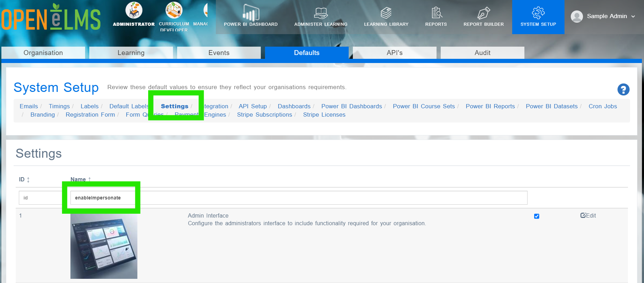The height and width of the screenshot is (283, 644).
Task: Open the Branding link
Action: (43, 115)
